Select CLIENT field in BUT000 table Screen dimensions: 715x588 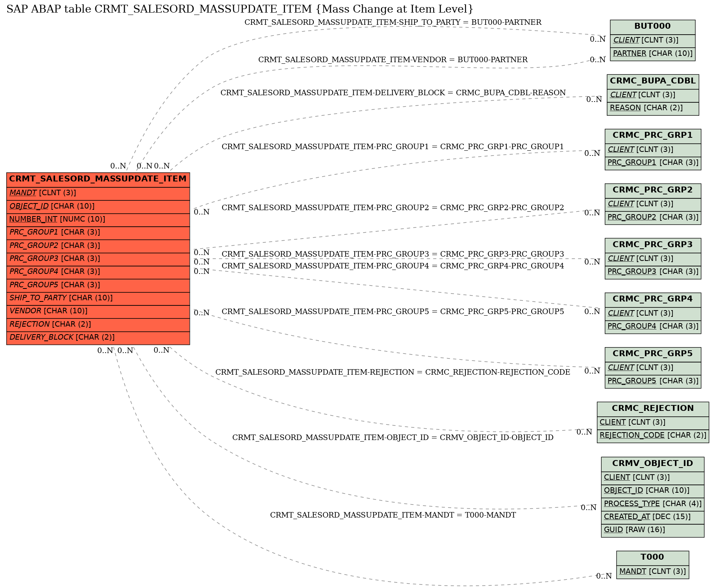652,40
